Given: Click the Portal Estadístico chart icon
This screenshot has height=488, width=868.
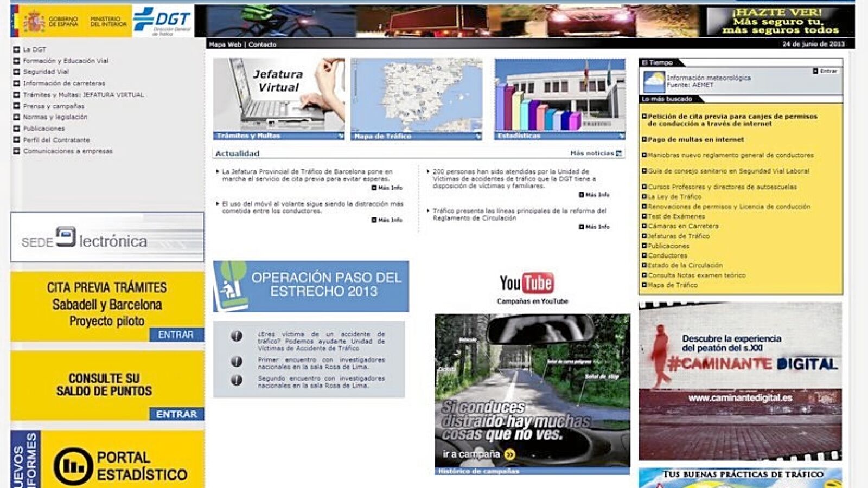Looking at the screenshot, I should 73,466.
